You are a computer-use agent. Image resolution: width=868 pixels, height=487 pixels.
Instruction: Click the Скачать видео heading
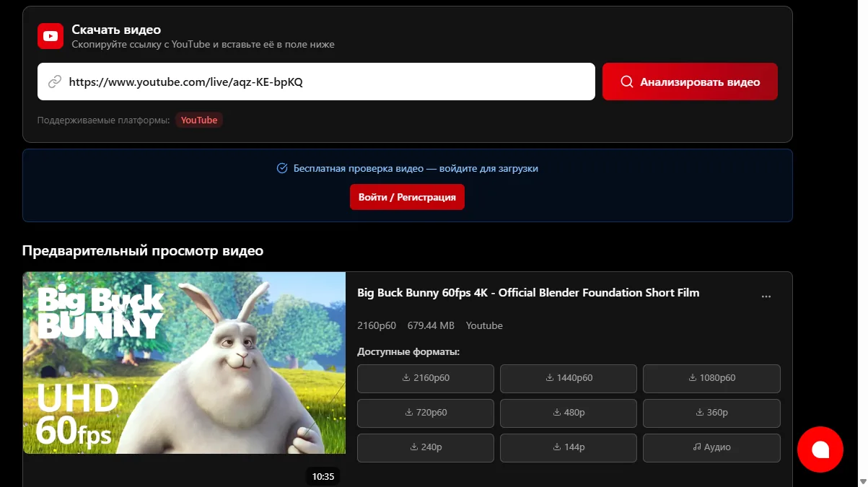tap(116, 30)
